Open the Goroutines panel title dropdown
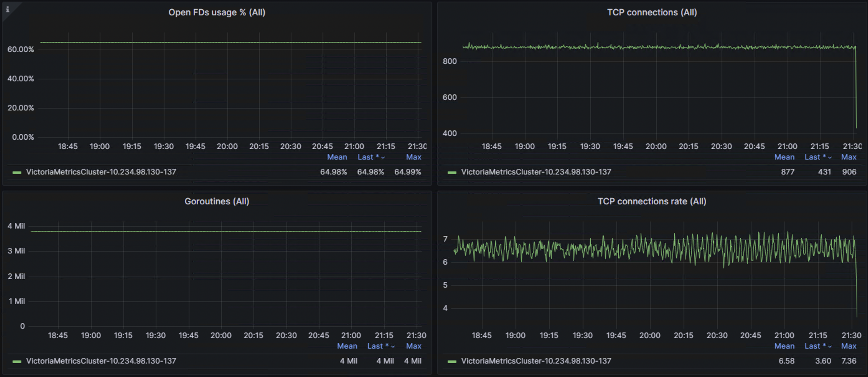The width and height of the screenshot is (868, 377). [x=217, y=201]
